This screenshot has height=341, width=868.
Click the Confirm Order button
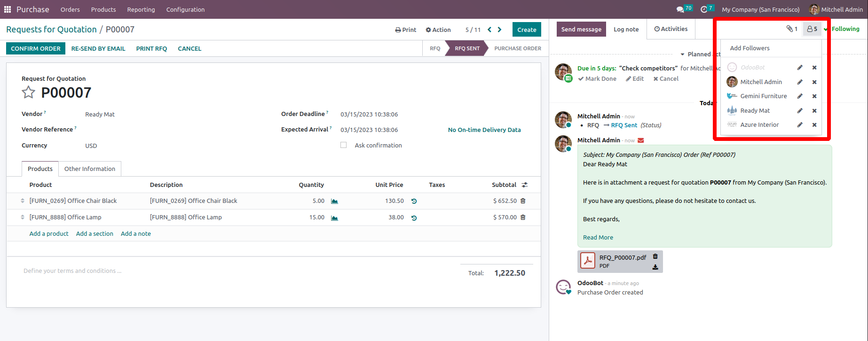[x=36, y=48]
